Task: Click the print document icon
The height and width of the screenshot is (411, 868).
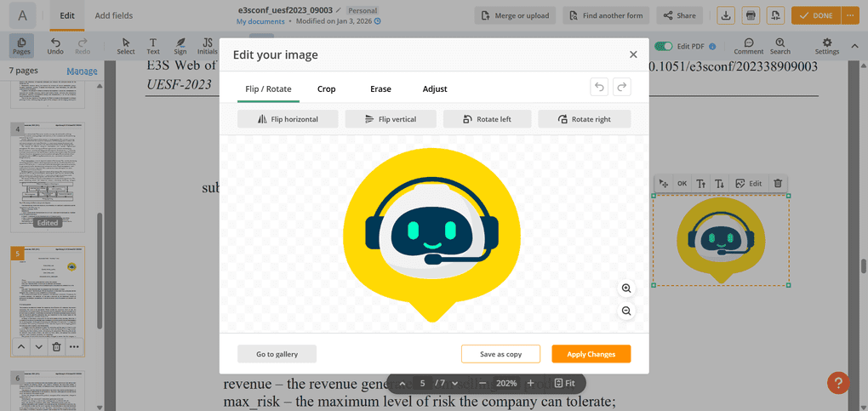Action: point(751,15)
